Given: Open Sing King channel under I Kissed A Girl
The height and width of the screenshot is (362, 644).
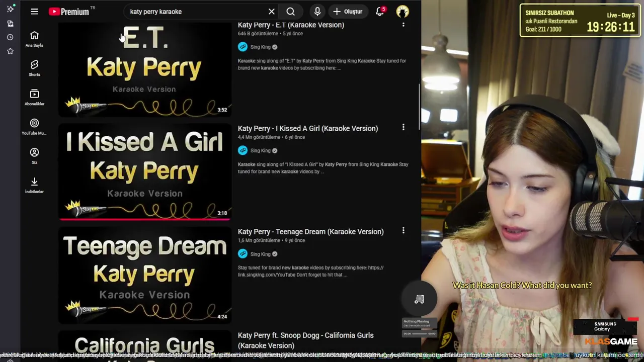Looking at the screenshot, I should (x=260, y=150).
